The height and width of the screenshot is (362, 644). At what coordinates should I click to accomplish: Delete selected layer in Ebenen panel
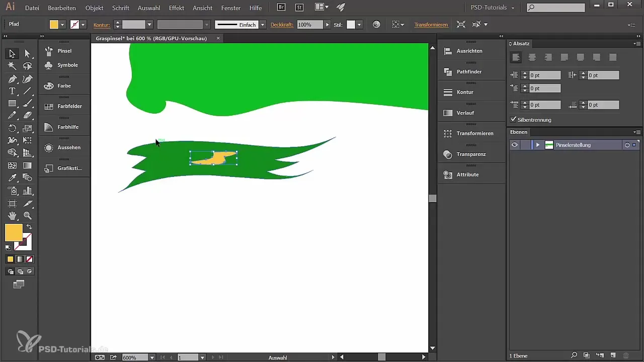[626, 355]
